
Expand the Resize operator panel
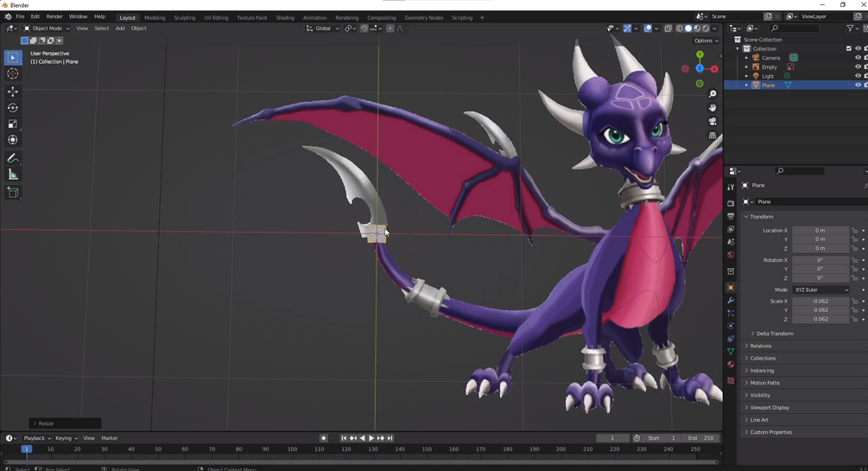pos(65,423)
